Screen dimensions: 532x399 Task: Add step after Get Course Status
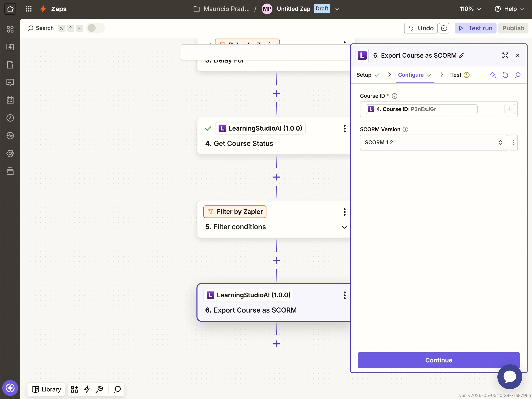[x=276, y=177]
